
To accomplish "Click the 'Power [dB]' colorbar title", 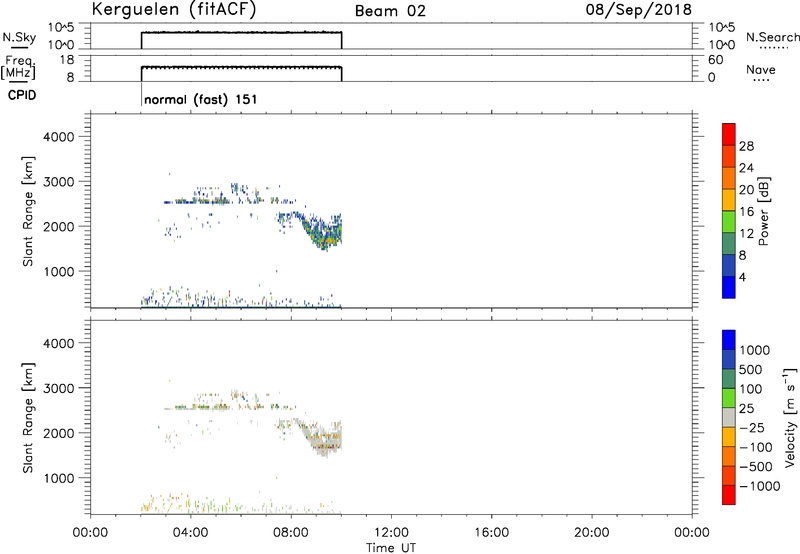I will [x=763, y=211].
